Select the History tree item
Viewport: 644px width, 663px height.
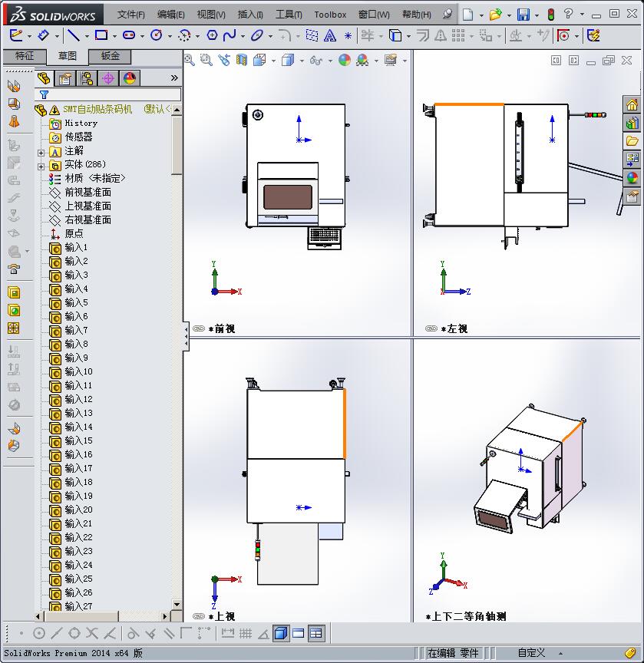[81, 123]
